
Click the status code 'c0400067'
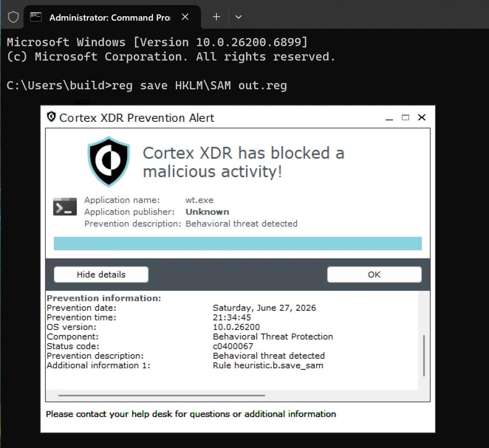pyautogui.click(x=233, y=346)
